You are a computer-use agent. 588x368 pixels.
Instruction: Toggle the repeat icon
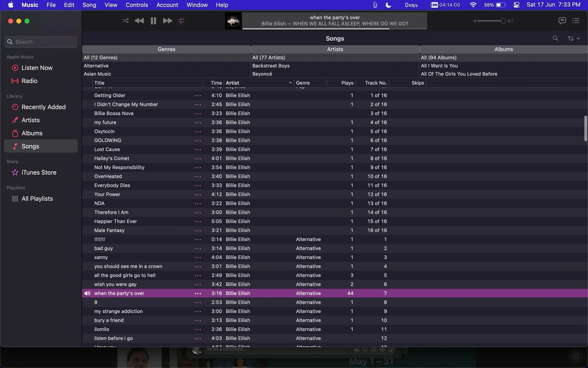coord(181,21)
